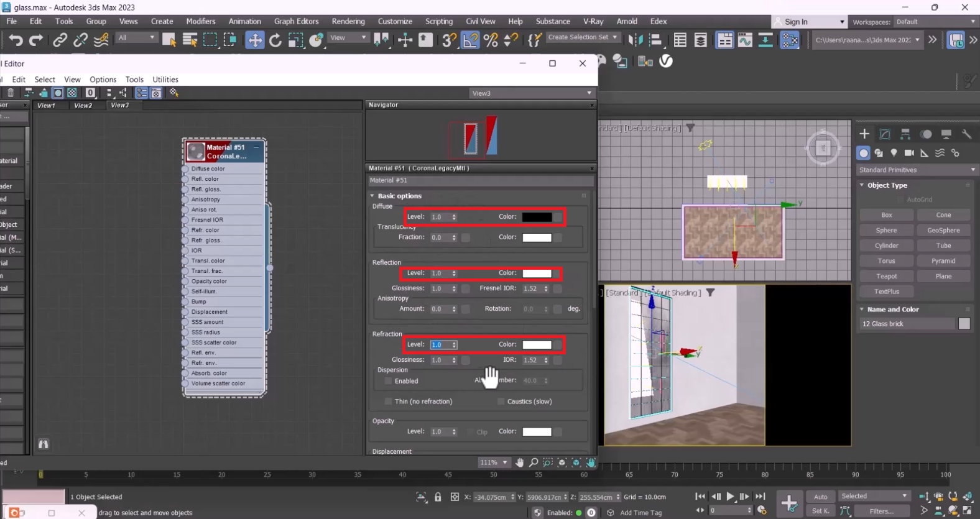Viewport: 980px width, 519px height.
Task: Click the black Diffuse color swatch
Action: (x=537, y=217)
